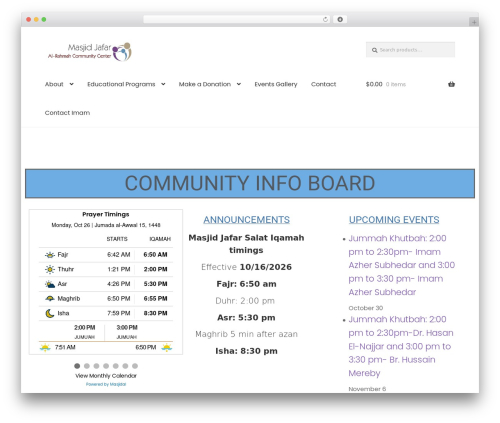Select the sixth prayer carousel dot

(125, 366)
